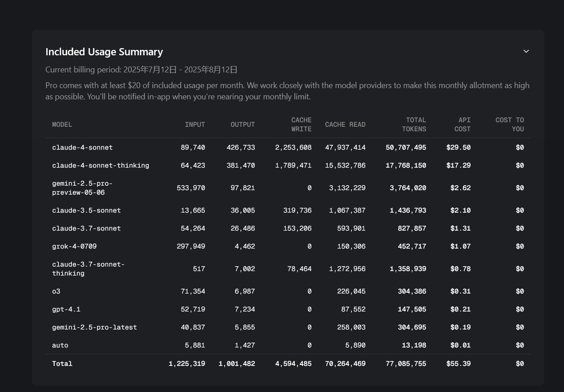This screenshot has height=392, width=564.
Task: Click claude-3.5-sonnet cache write 319,736
Action: click(x=298, y=210)
